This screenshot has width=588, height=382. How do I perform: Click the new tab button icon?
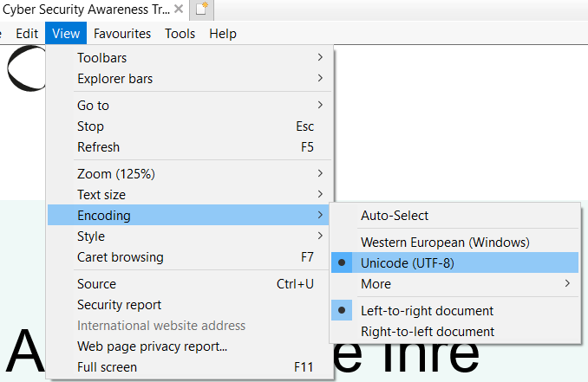[202, 10]
